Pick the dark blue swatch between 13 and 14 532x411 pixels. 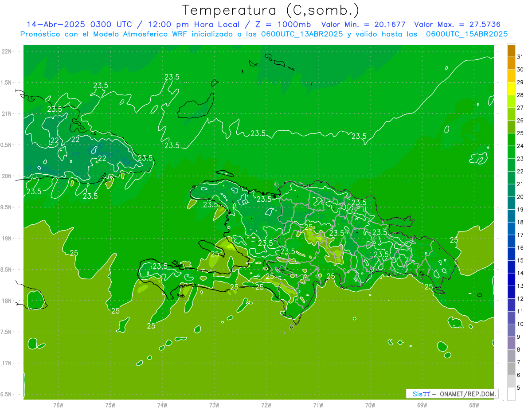(x=511, y=279)
